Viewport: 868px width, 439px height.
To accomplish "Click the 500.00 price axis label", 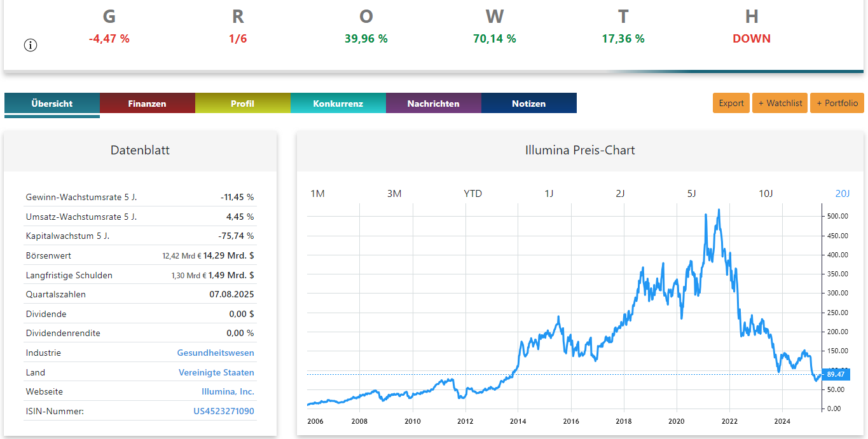I will tap(837, 216).
